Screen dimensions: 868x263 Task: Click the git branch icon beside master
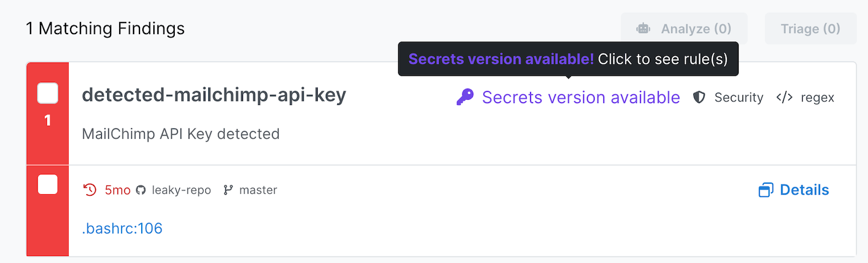[x=227, y=190]
